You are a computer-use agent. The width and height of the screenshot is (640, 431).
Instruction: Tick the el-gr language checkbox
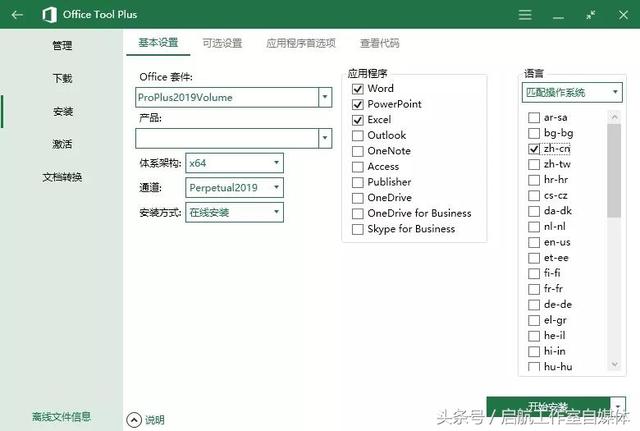[x=534, y=320]
